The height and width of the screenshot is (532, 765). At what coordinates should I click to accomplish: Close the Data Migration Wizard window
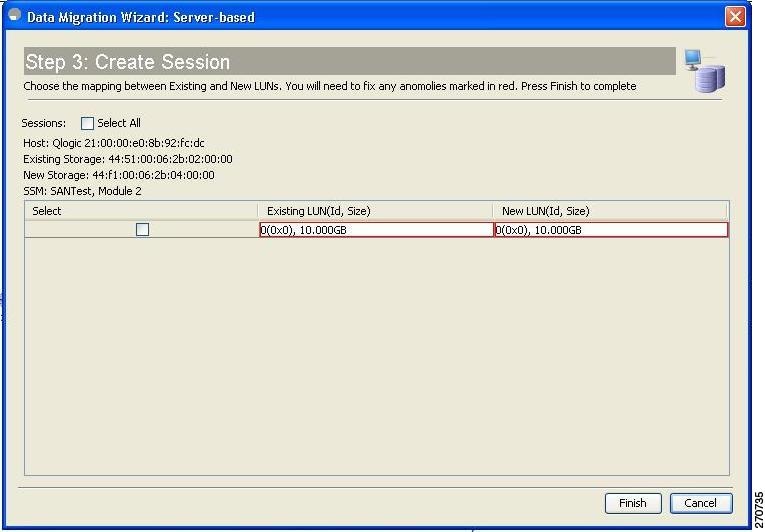pyautogui.click(x=735, y=17)
